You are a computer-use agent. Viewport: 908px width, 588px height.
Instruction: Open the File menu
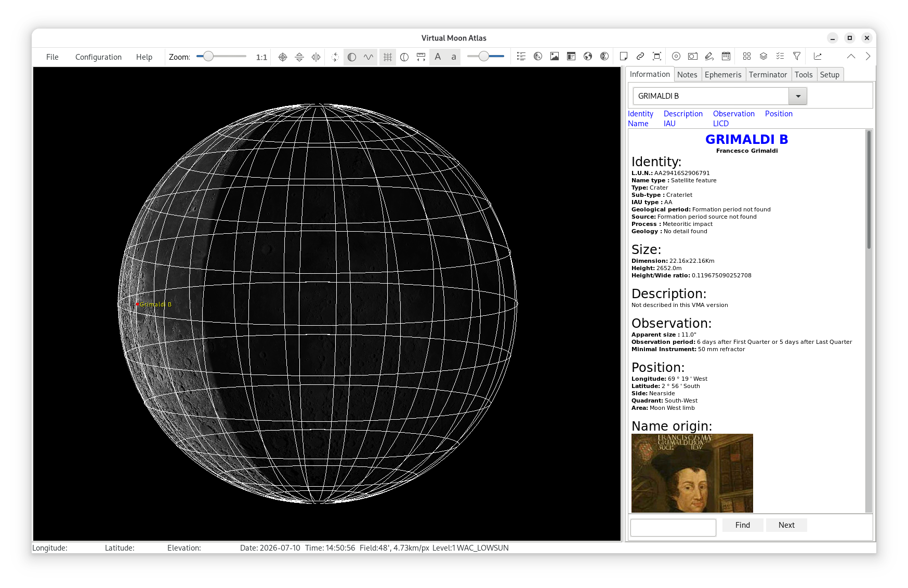tap(52, 57)
